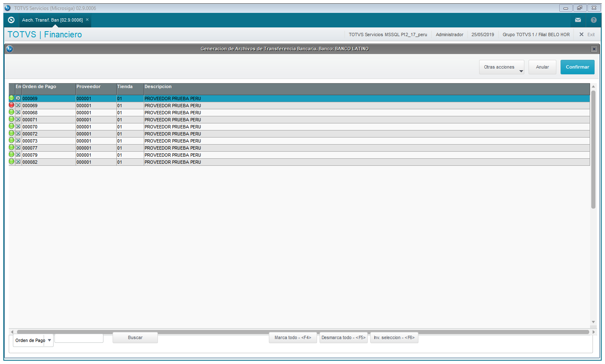Screen dimensions: 605x364
Task: Click Grupo TOTVS 1 / Filial BELO HOR
Action: pyautogui.click(x=536, y=34)
